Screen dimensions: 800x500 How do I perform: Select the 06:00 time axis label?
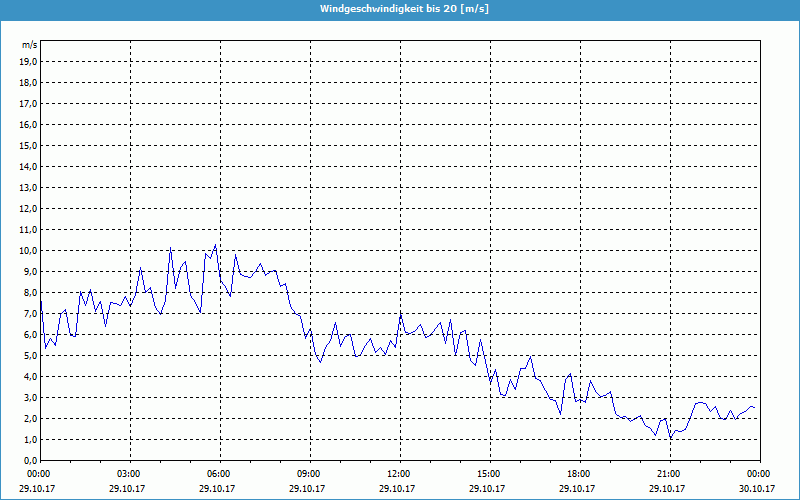(219, 473)
